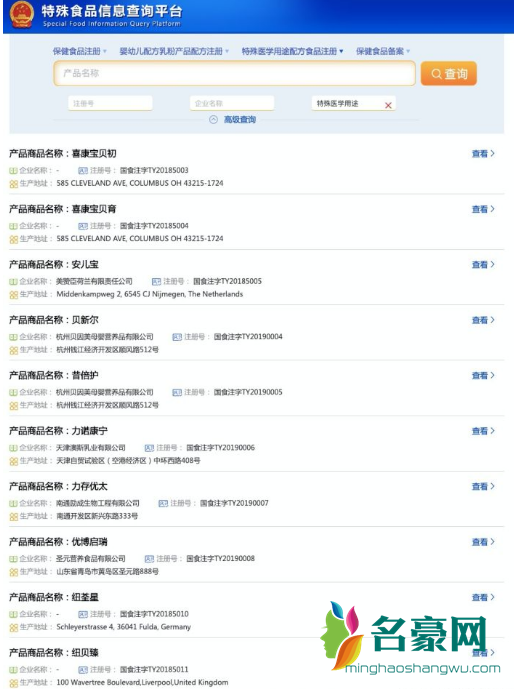Click address Middenkampweg 2, Nijmegen
The image size is (514, 689).
pyautogui.click(x=150, y=294)
